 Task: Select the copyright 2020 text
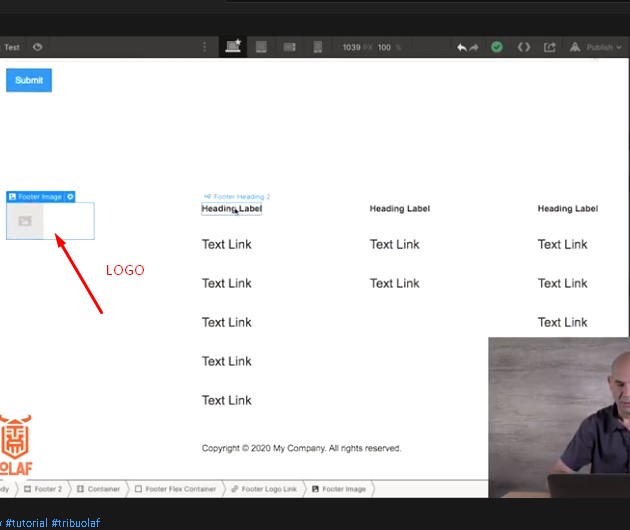tap(301, 448)
